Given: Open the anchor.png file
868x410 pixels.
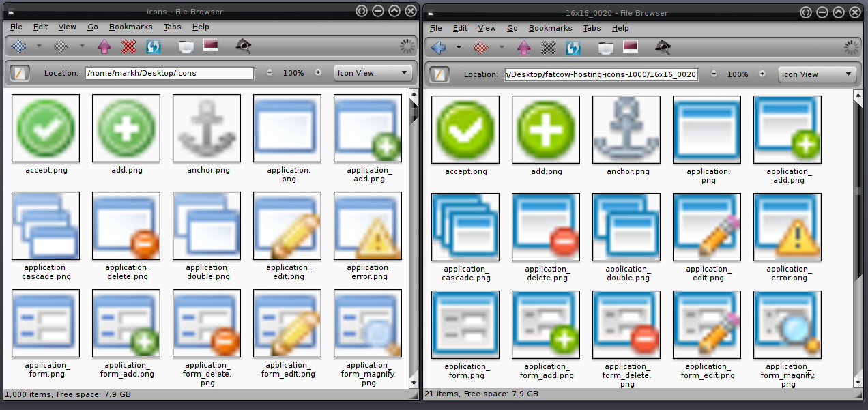Looking at the screenshot, I should tap(206, 128).
